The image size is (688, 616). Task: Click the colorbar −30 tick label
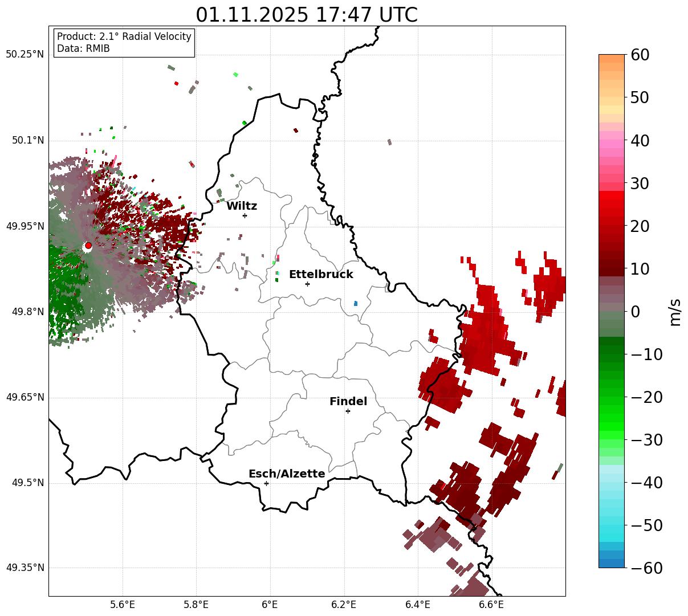click(646, 439)
